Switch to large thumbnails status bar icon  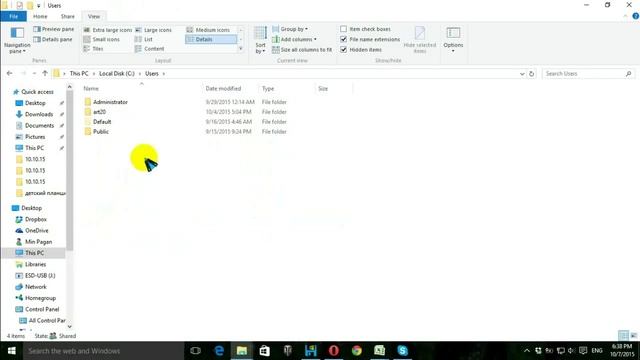(633, 336)
